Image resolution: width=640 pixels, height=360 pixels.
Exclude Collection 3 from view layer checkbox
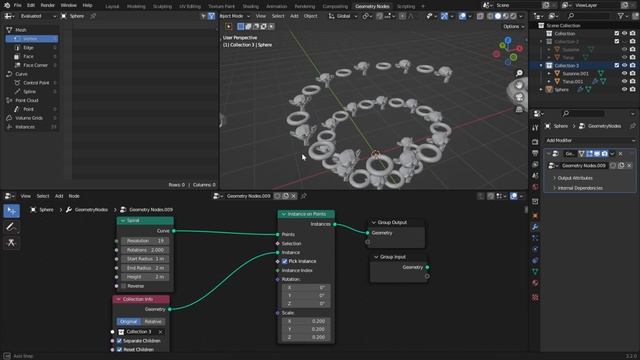click(617, 65)
